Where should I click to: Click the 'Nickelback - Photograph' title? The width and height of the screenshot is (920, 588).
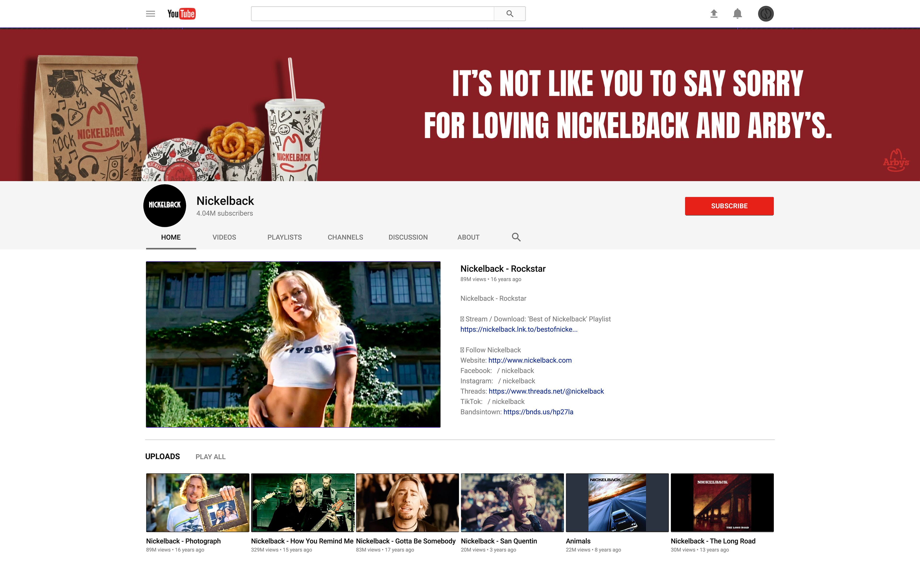[183, 541]
